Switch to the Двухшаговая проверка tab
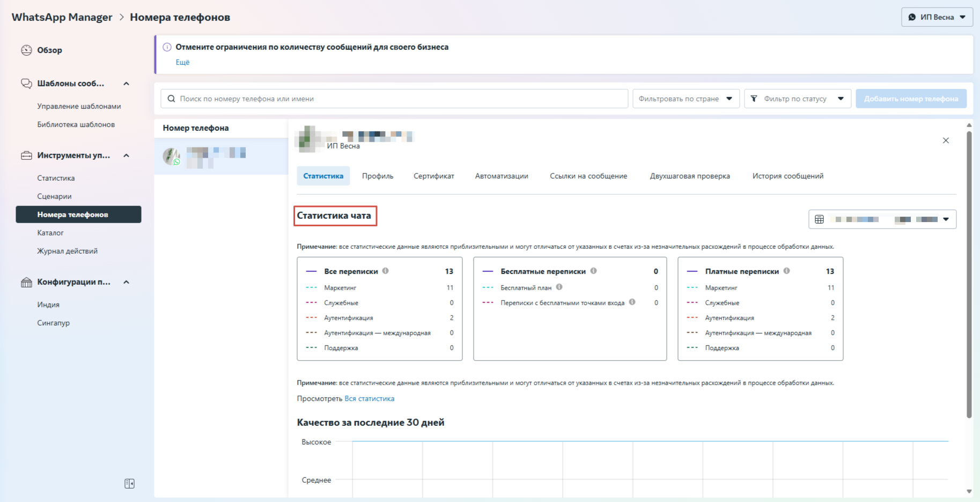The width and height of the screenshot is (980, 502). click(x=689, y=176)
